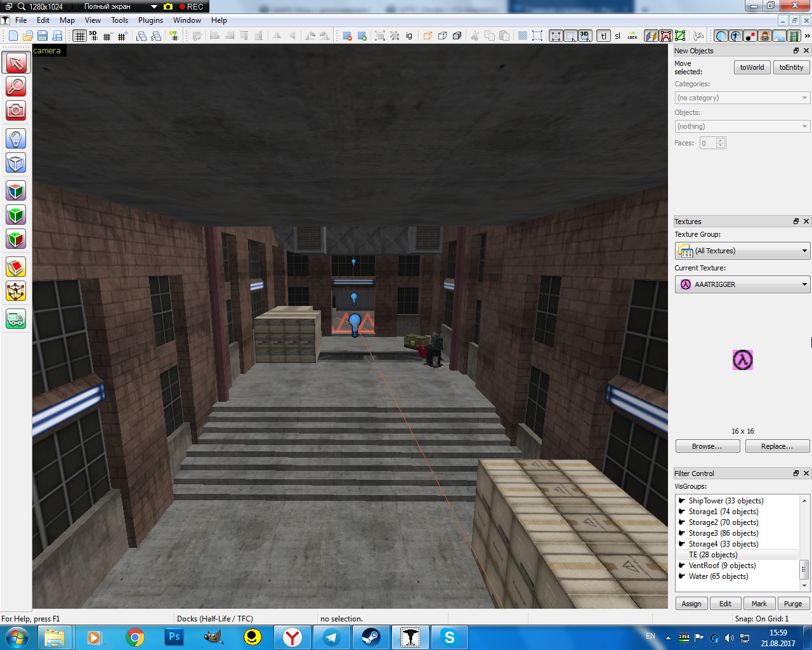Image resolution: width=812 pixels, height=650 pixels.
Task: Open the View menu
Action: point(93,20)
